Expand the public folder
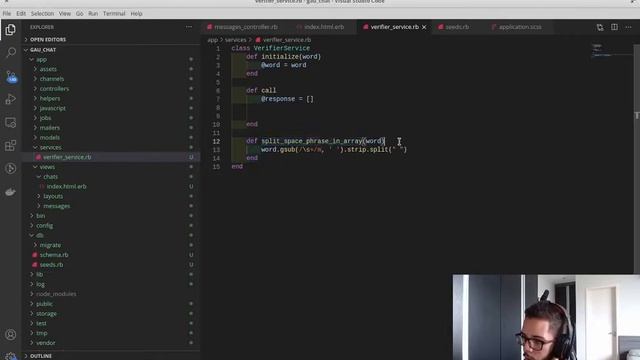 pos(44,304)
